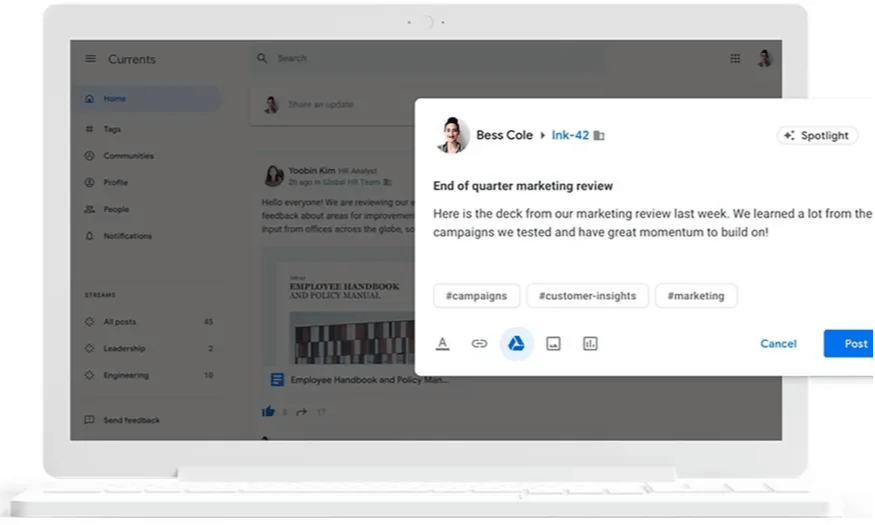Click the Tags hash icon
This screenshot has height=525, width=875.
click(x=89, y=129)
